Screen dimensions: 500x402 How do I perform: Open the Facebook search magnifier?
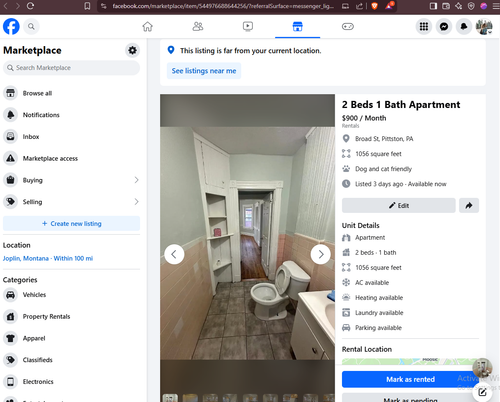click(31, 26)
